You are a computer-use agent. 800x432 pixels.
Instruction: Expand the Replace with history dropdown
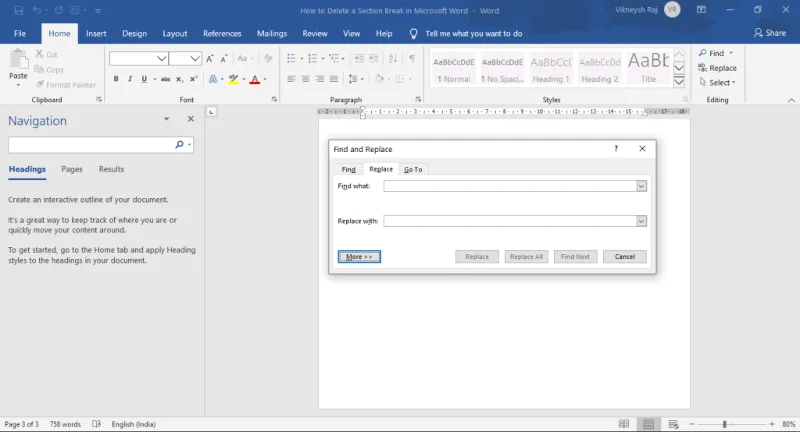(641, 221)
